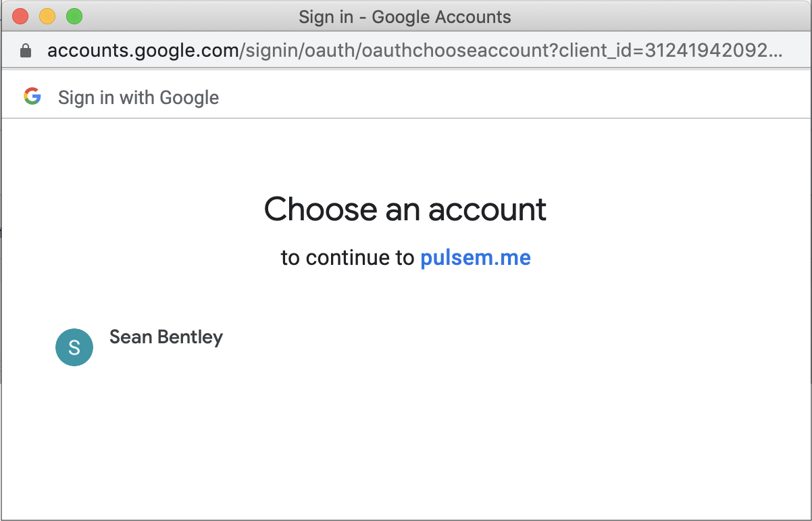Image resolution: width=812 pixels, height=521 pixels.
Task: Click the multicolor Google G logo
Action: coord(32,97)
